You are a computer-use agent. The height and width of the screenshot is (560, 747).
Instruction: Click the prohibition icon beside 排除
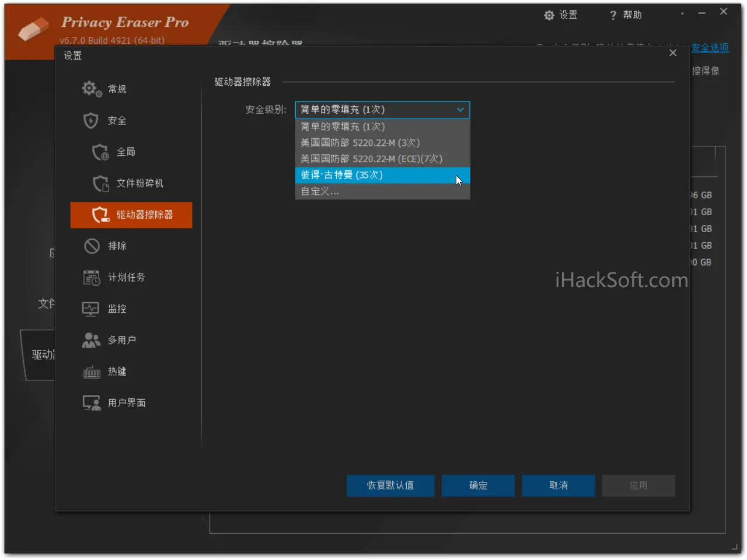(92, 246)
